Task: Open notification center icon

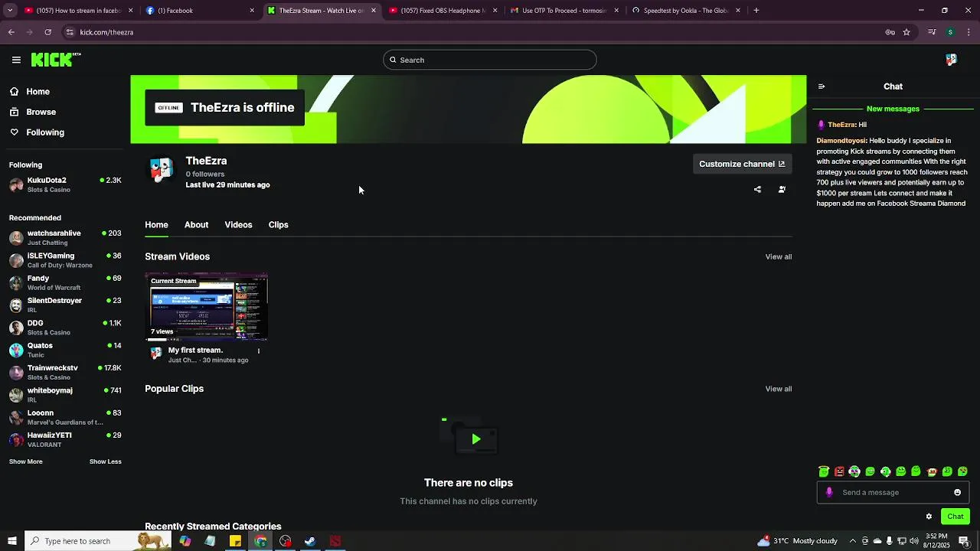Action: 964,541
